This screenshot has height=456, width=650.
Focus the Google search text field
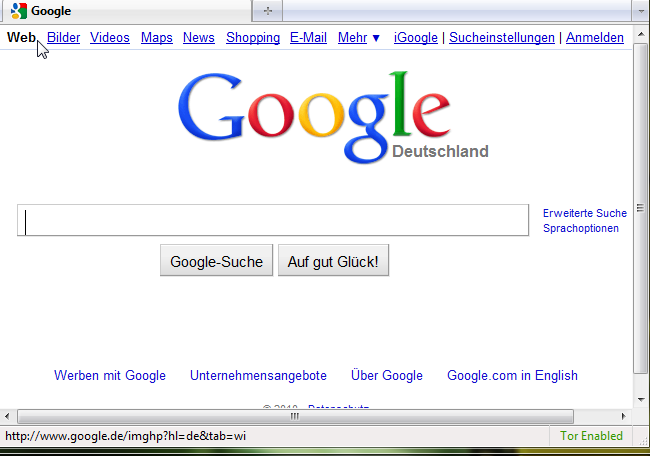273,220
